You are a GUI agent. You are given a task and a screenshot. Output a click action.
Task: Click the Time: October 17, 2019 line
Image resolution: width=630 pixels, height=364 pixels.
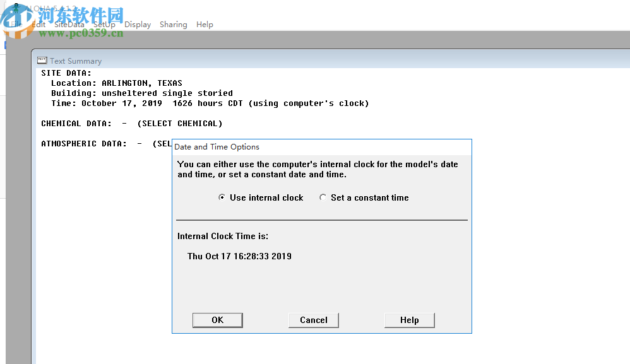pyautogui.click(x=210, y=103)
